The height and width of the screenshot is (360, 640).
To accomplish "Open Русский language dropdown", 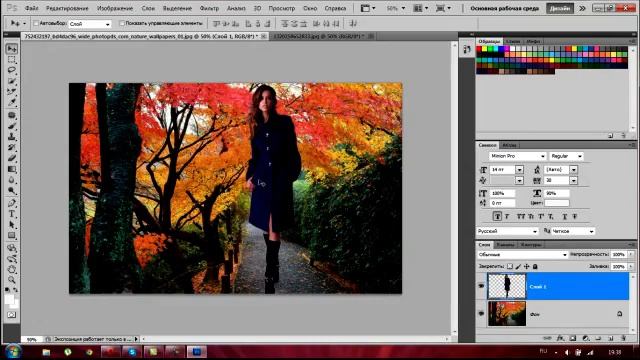I will pos(507,231).
